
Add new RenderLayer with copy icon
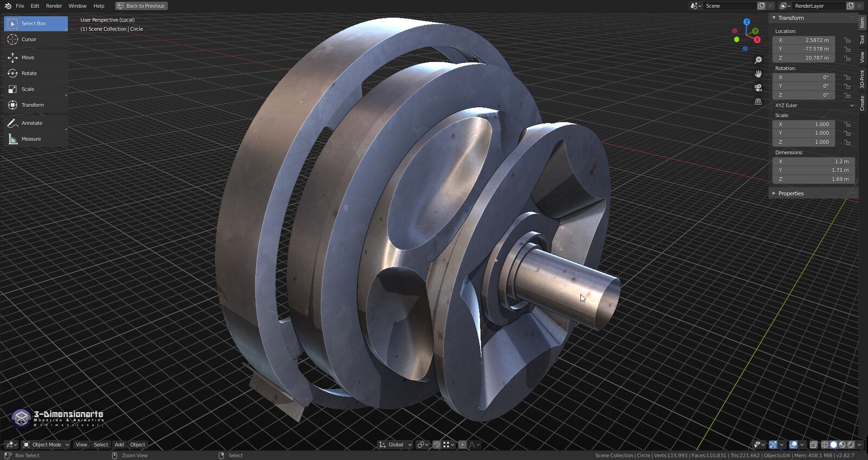pos(850,5)
